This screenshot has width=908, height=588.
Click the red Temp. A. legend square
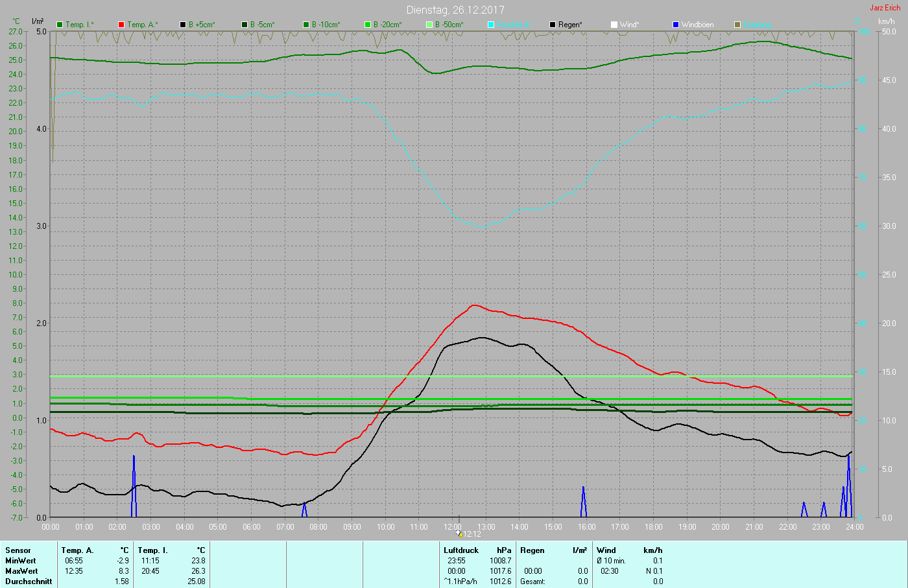coord(121,25)
